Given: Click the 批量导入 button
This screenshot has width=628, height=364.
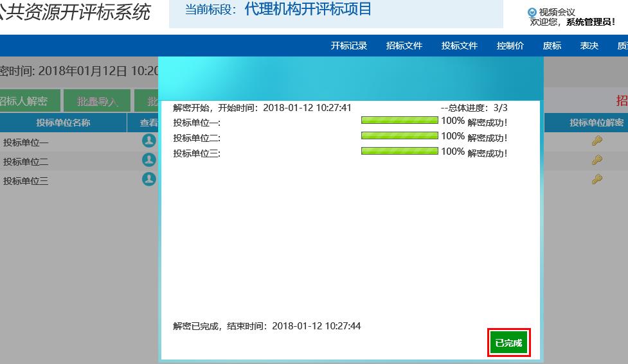Looking at the screenshot, I should 97,101.
